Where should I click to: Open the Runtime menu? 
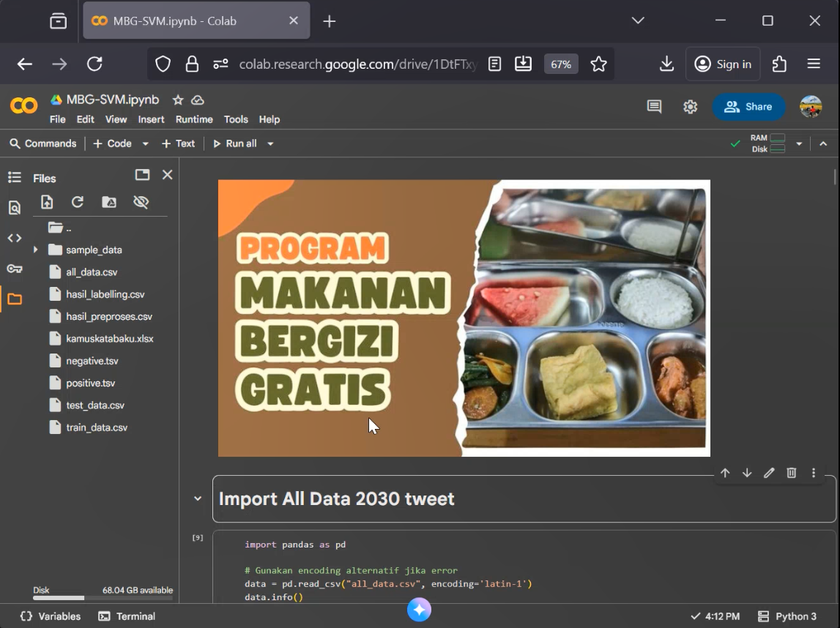click(x=193, y=119)
